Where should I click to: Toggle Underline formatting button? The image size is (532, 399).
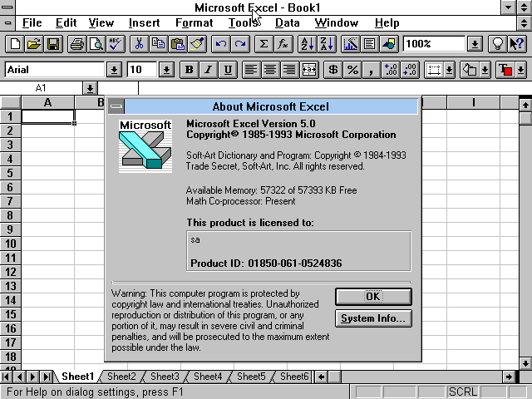point(227,70)
